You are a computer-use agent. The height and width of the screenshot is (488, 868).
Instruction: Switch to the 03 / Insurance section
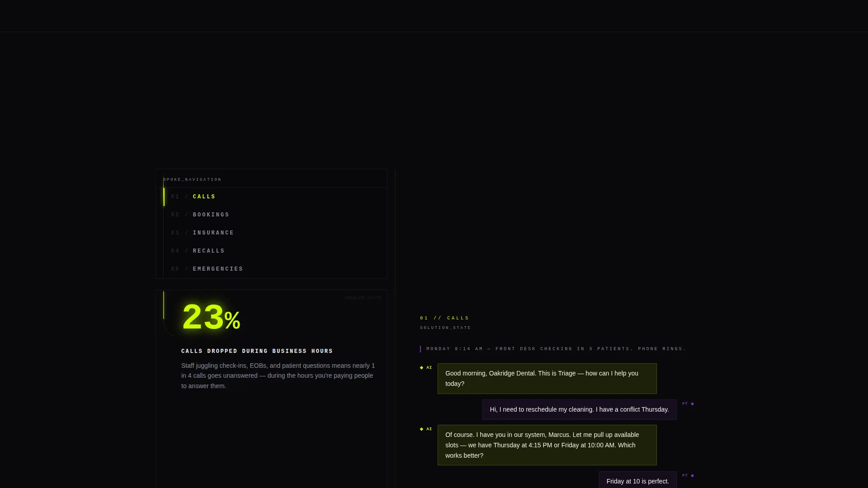(275, 233)
